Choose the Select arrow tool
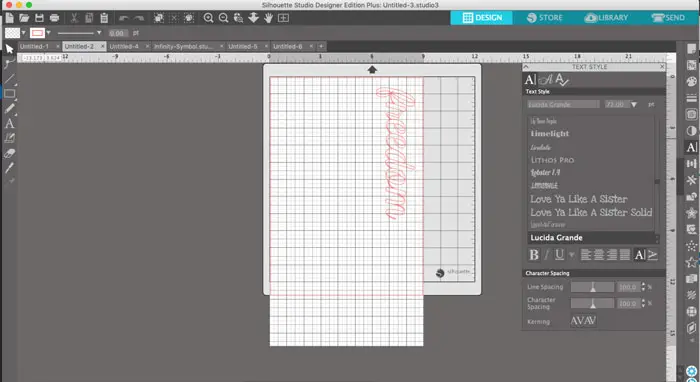 point(9,49)
